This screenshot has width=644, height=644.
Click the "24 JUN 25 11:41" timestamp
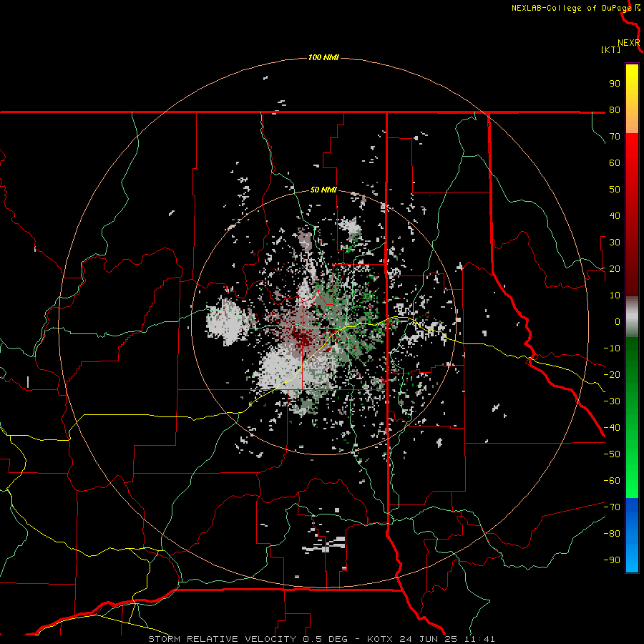pos(447,639)
